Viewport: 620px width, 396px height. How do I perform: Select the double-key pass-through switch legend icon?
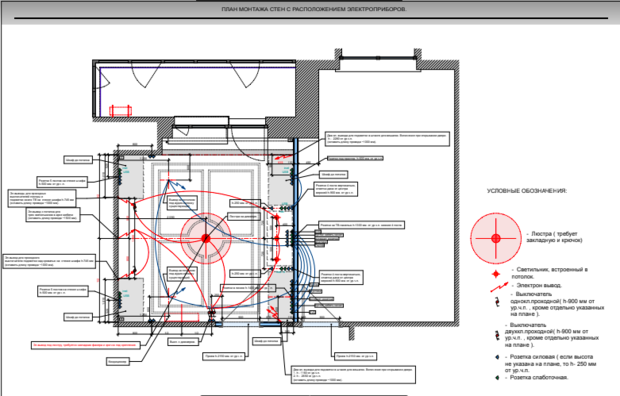pyautogui.click(x=497, y=335)
